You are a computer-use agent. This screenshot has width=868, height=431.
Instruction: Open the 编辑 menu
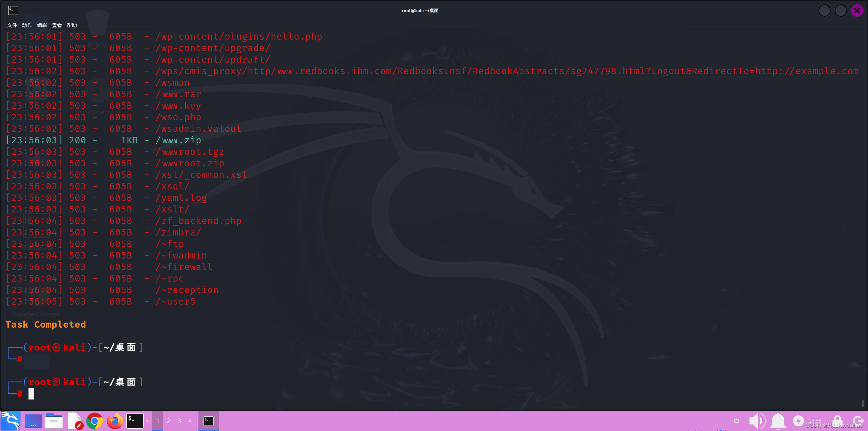pos(42,25)
